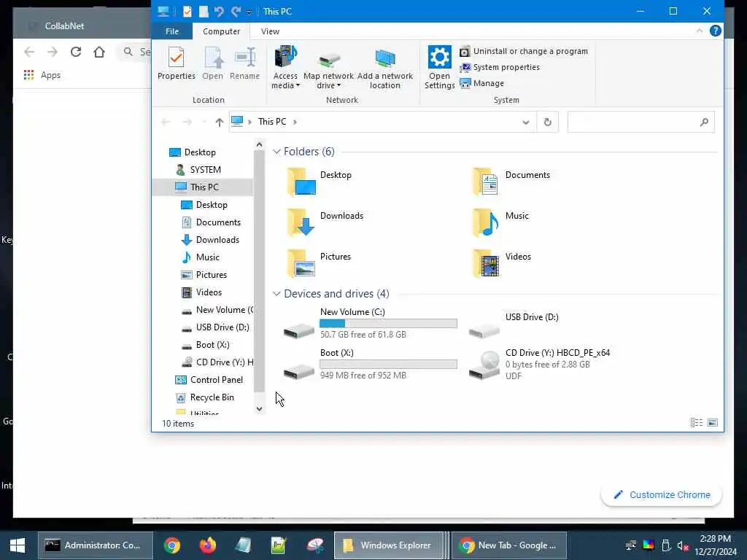Screen dimensions: 747x560
Task: Click Customize Chrome button
Action: coord(661,495)
